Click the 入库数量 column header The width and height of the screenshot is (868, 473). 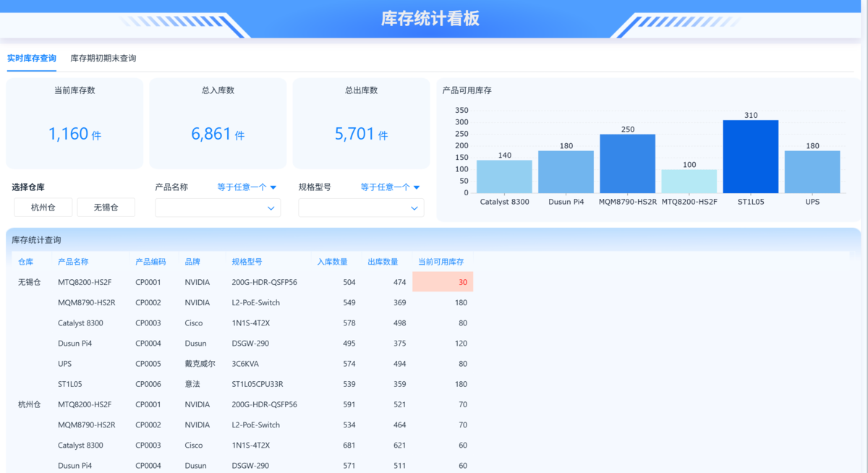331,262
